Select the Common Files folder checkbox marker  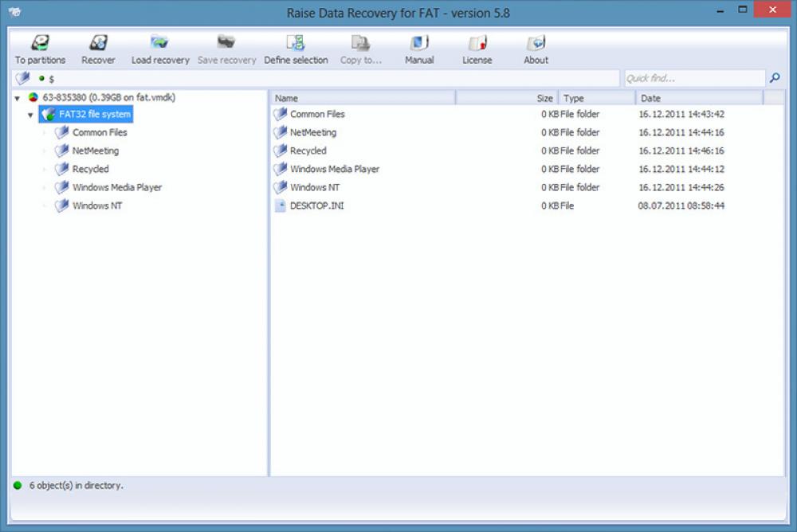tap(60, 132)
